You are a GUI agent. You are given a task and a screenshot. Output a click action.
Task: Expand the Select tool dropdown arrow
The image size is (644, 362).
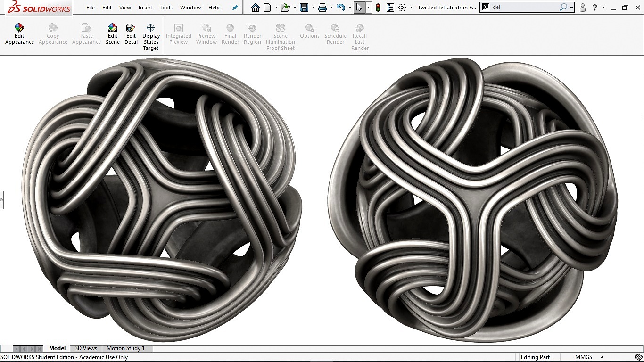pos(368,8)
